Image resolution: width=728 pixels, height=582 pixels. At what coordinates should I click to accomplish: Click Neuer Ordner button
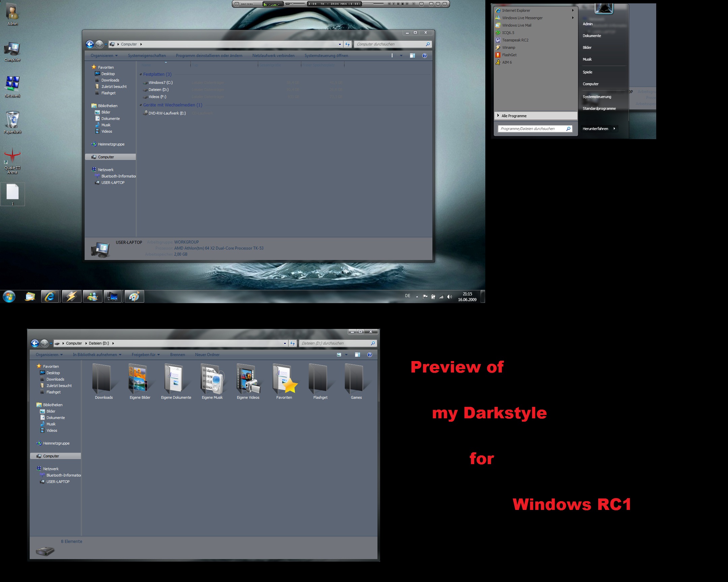[x=207, y=355]
